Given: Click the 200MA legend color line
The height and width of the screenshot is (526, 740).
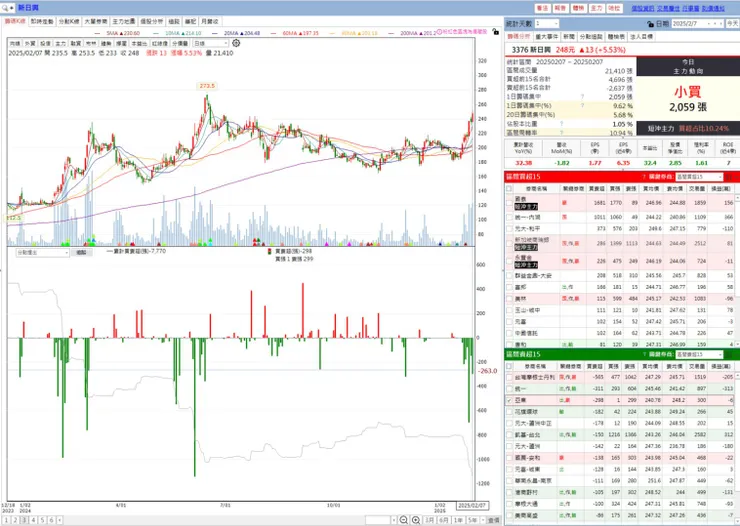Looking at the screenshot, I should coord(393,33).
